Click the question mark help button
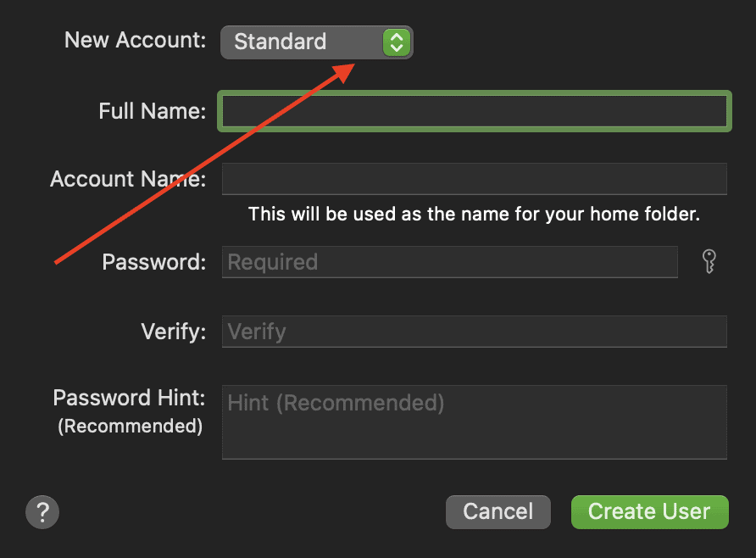 pos(42,512)
